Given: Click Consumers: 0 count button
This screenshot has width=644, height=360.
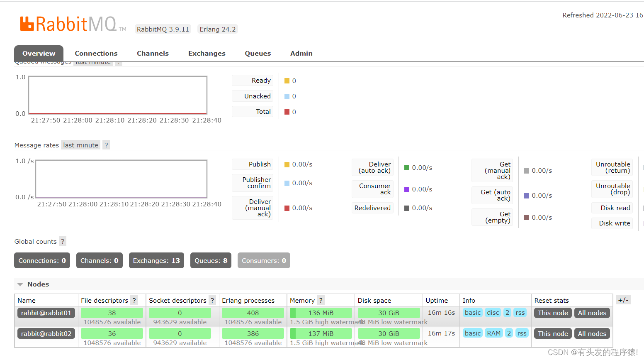Looking at the screenshot, I should 264,260.
